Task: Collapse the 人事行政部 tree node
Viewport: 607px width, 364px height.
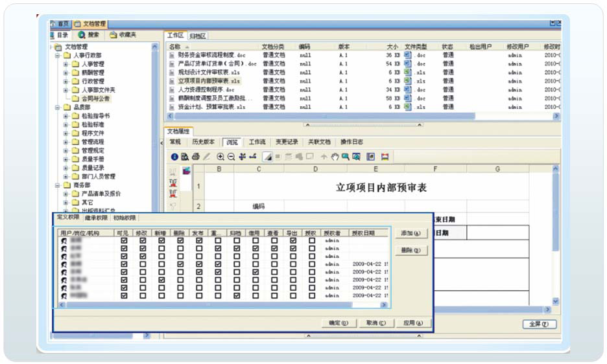Action: [58, 56]
